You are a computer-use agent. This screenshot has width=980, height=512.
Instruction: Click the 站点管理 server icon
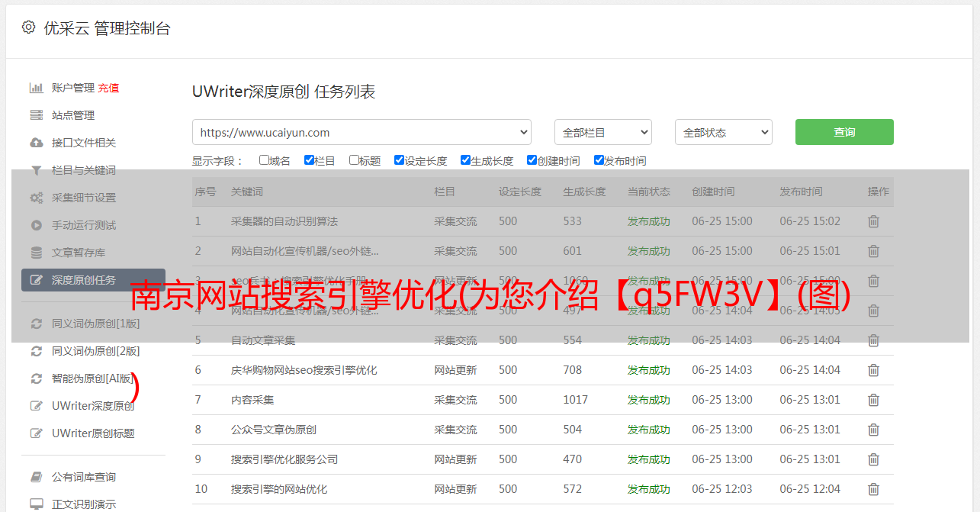pyautogui.click(x=36, y=115)
